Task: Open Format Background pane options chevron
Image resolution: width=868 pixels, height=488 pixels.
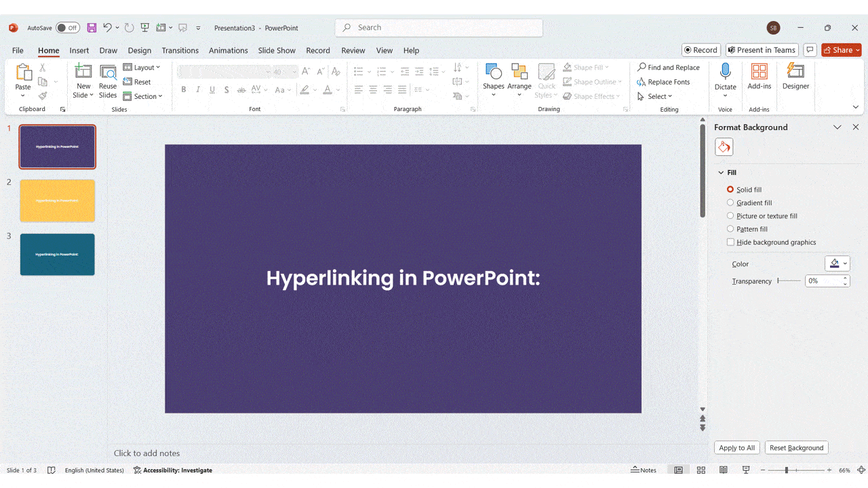Action: [x=837, y=127]
